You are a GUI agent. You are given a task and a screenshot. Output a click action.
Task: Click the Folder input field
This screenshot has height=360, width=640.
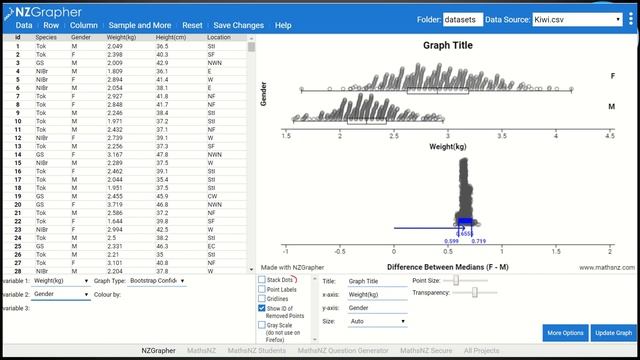tap(462, 20)
